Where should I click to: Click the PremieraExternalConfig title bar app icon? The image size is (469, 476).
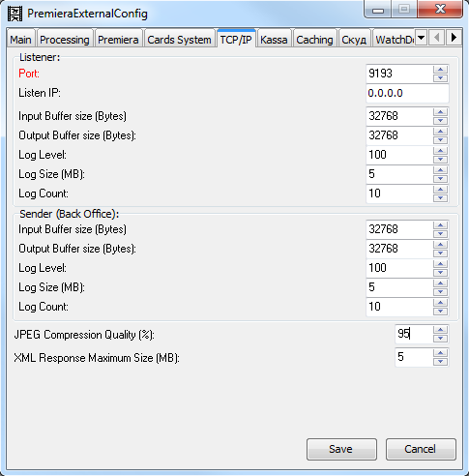click(x=15, y=14)
